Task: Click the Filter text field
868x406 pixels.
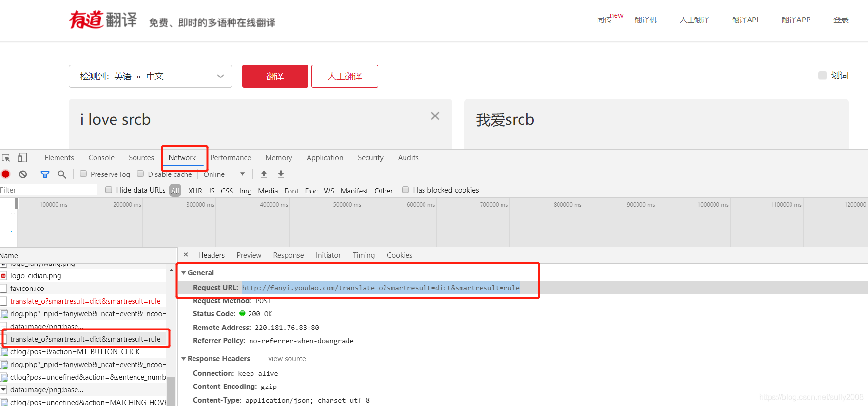Action: click(x=49, y=190)
